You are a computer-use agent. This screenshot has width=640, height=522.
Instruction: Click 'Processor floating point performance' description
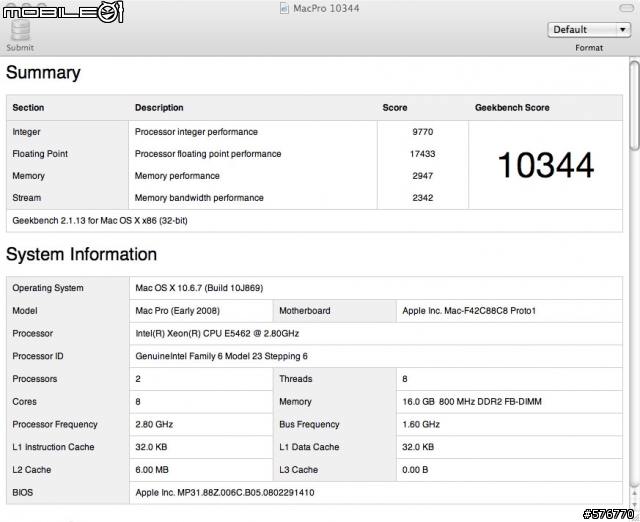tap(208, 154)
